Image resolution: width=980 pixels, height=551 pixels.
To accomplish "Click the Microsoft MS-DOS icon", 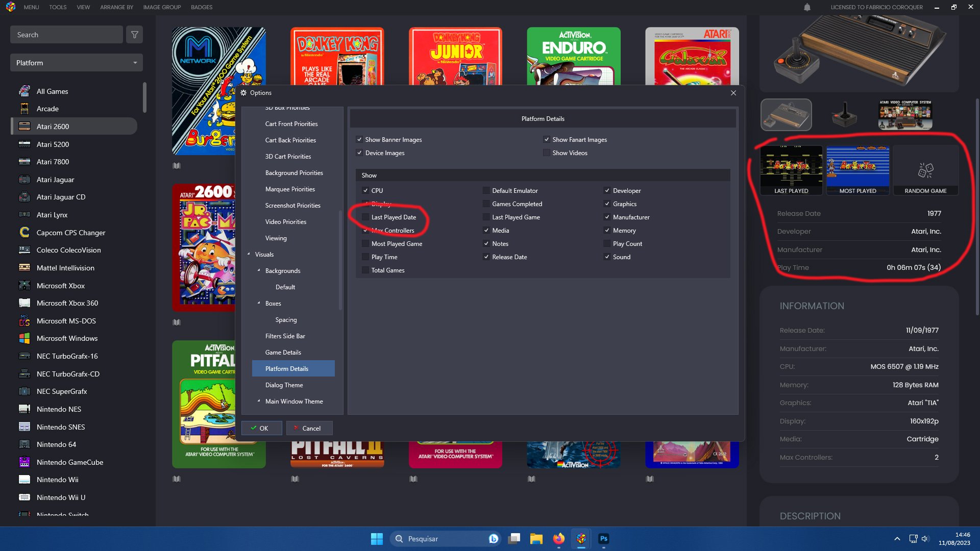I will tap(24, 321).
